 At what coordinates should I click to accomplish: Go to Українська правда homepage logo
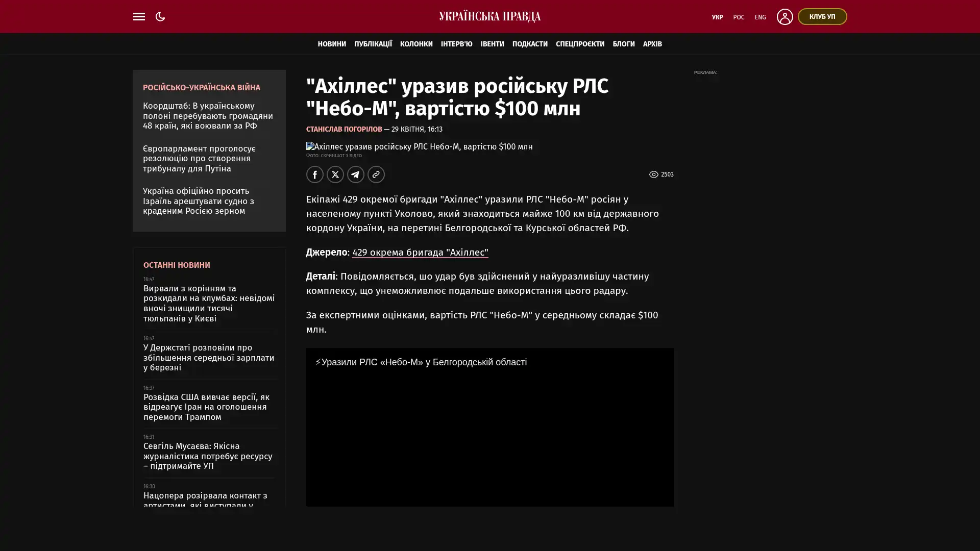[490, 16]
